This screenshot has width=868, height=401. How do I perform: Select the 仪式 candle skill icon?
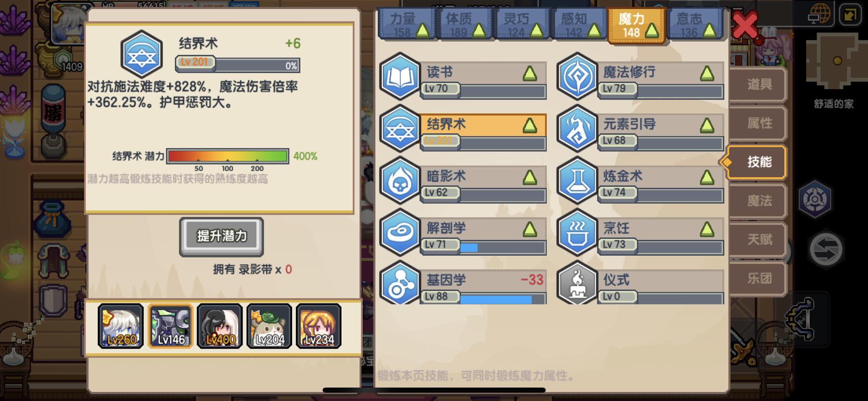[576, 284]
